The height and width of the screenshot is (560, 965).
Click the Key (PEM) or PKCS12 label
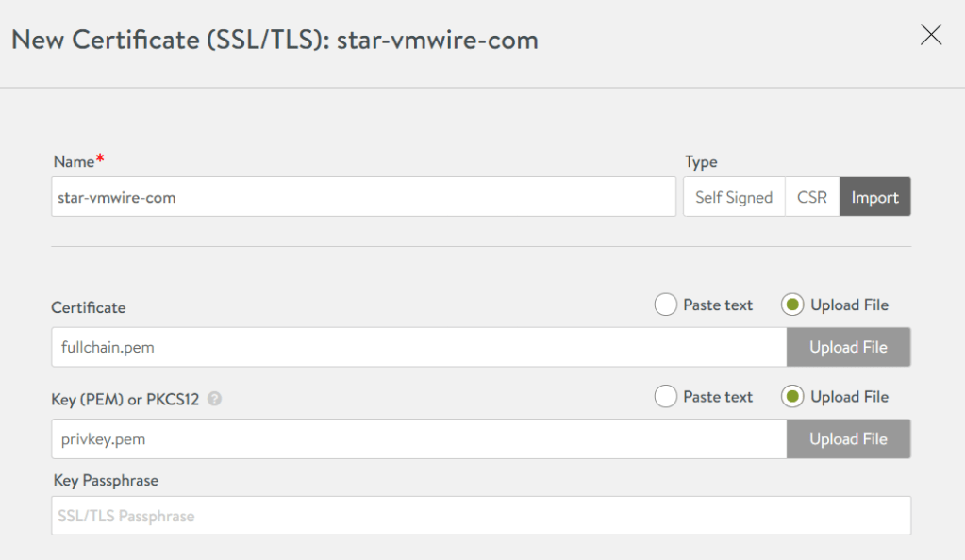(125, 399)
